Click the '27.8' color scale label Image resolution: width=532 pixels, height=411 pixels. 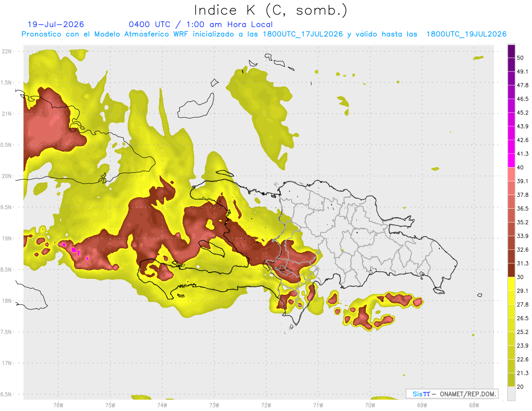(x=522, y=305)
